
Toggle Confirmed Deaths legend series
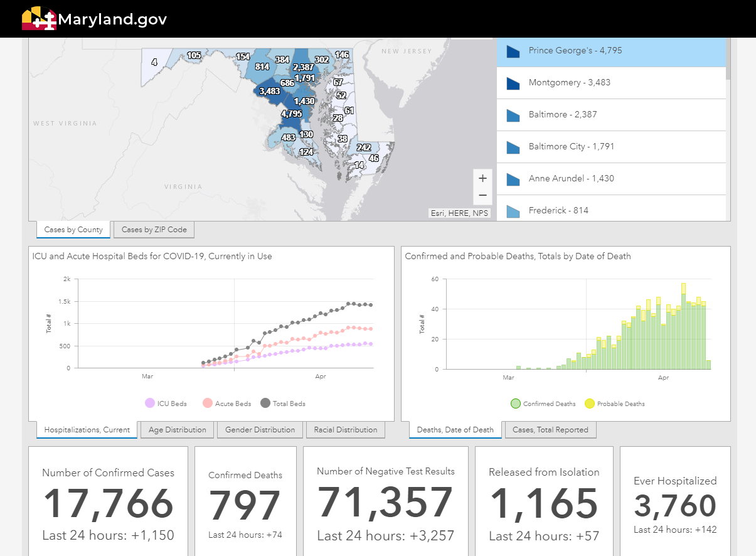click(x=516, y=404)
